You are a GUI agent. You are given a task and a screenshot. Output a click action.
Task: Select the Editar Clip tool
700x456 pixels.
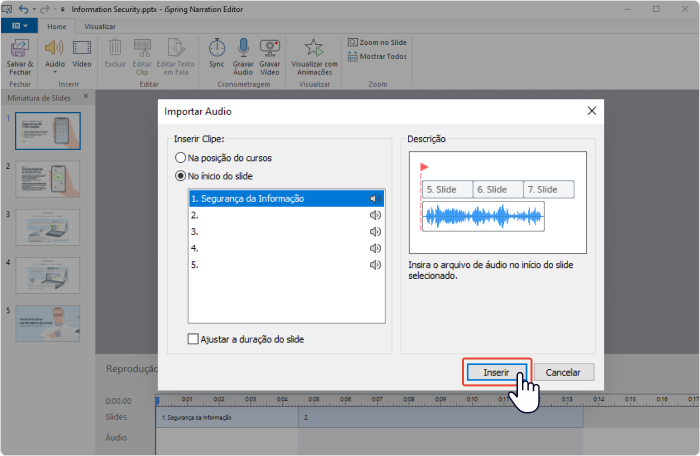142,57
